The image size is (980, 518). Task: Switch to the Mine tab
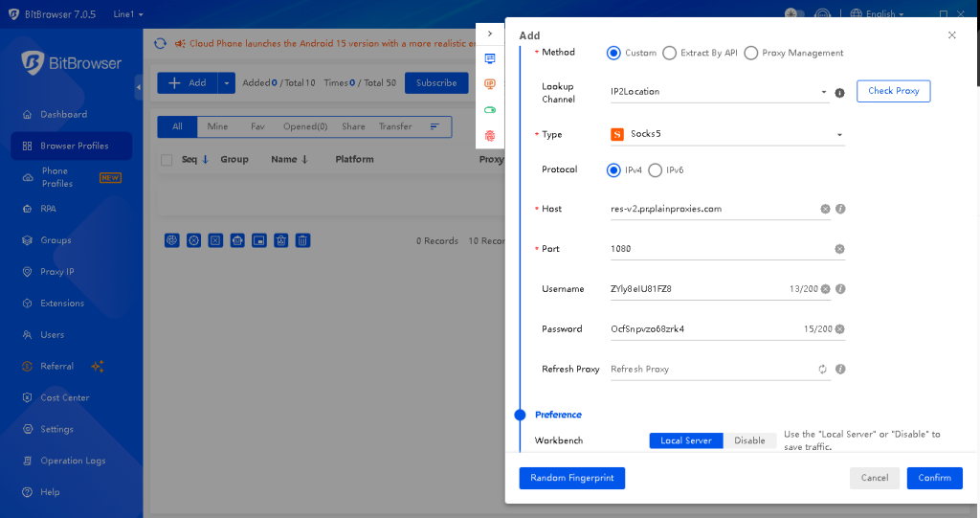tap(217, 126)
